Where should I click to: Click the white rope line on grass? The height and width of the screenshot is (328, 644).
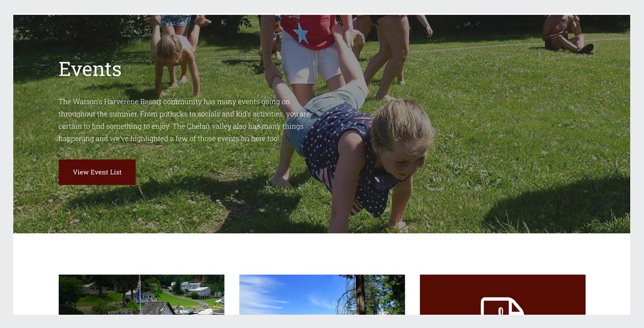pos(511,45)
